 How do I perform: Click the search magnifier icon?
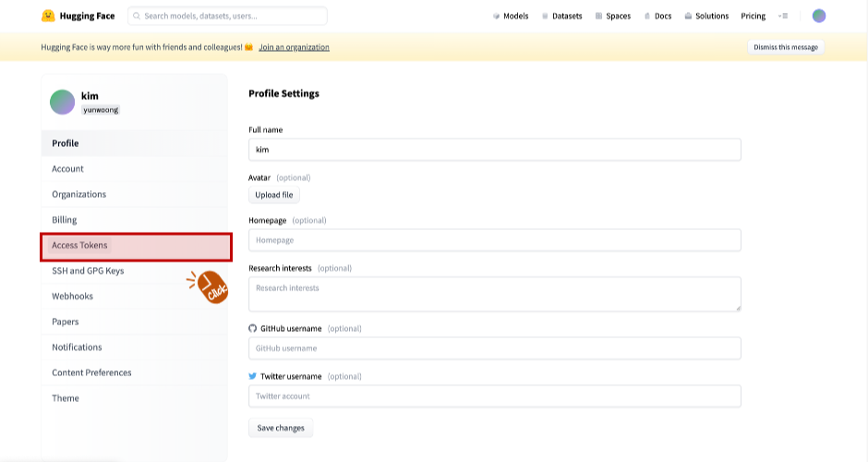pyautogui.click(x=137, y=16)
